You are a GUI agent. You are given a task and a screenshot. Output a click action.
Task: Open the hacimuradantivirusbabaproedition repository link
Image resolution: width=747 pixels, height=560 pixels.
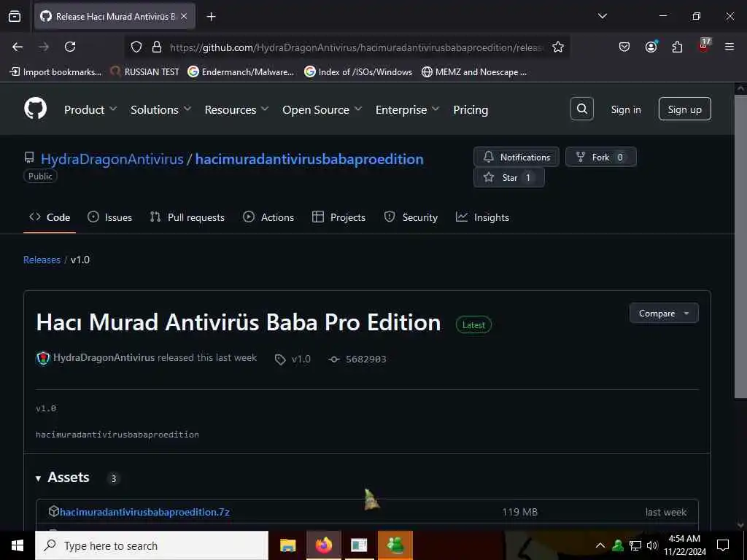(309, 159)
